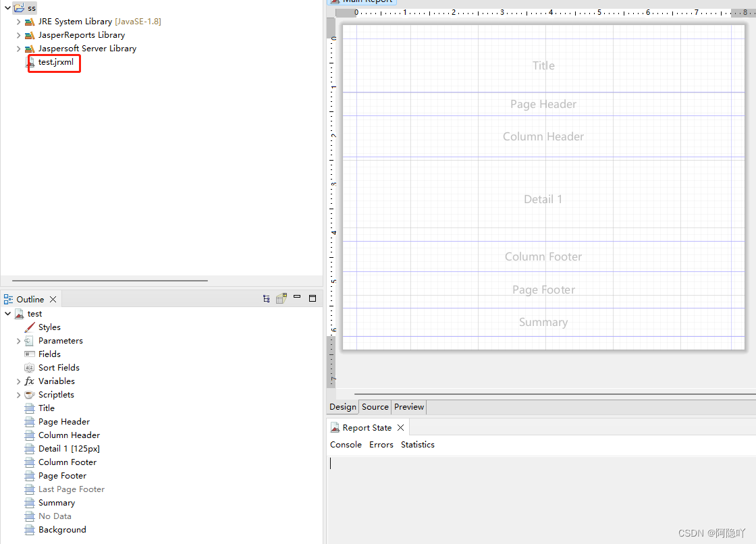
Task: Expand Jaspersoft Server Library node
Action: [18, 49]
